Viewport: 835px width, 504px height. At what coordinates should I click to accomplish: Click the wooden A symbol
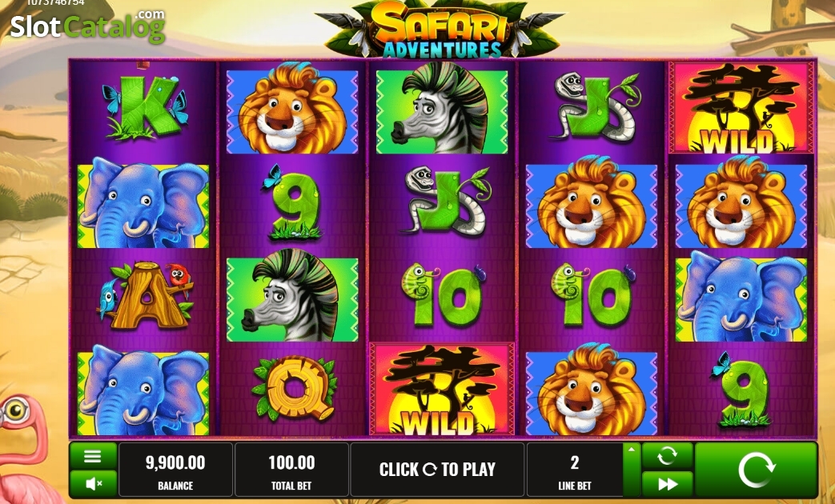(x=145, y=295)
